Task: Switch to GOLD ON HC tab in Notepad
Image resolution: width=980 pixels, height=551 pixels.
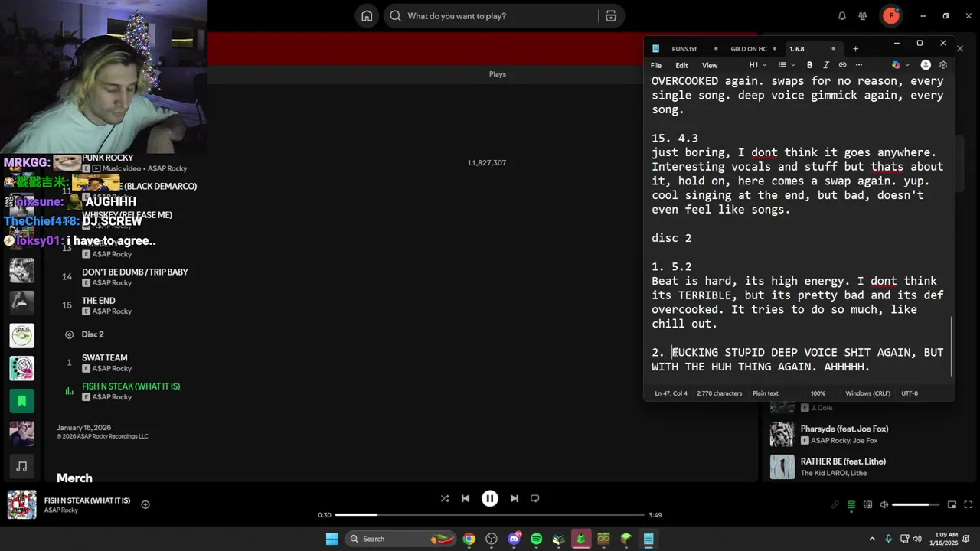Action: [x=749, y=49]
